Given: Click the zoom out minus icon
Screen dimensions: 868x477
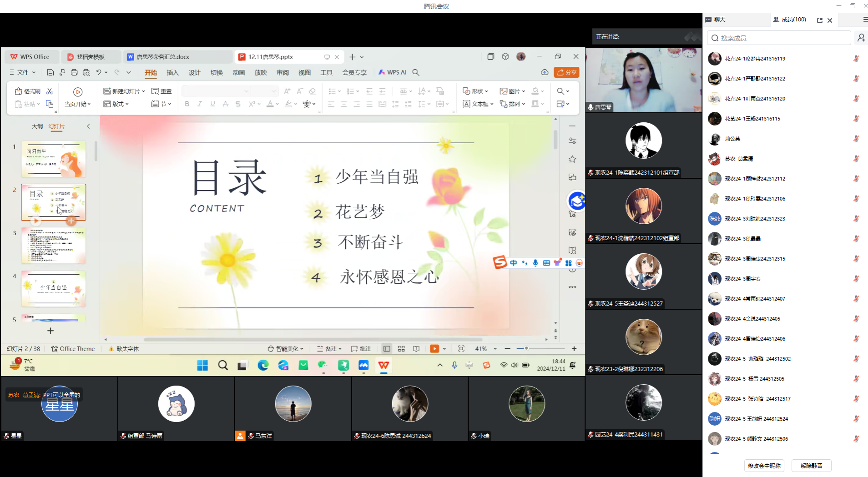Looking at the screenshot, I should [x=508, y=349].
